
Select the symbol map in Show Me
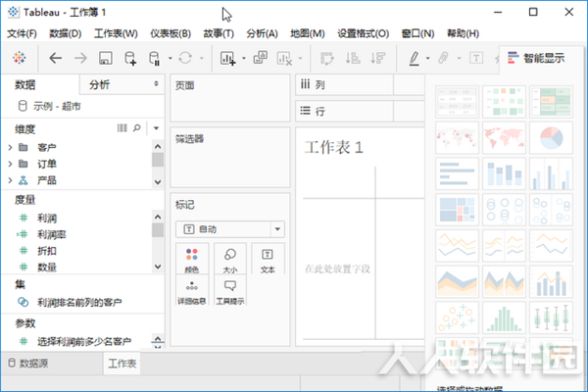pos(457,137)
